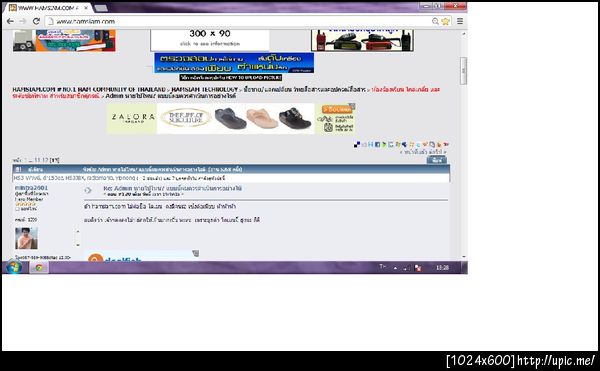This screenshot has height=371, width=600.
Task: Click the orange button in Zalora ad
Action: (x=337, y=109)
